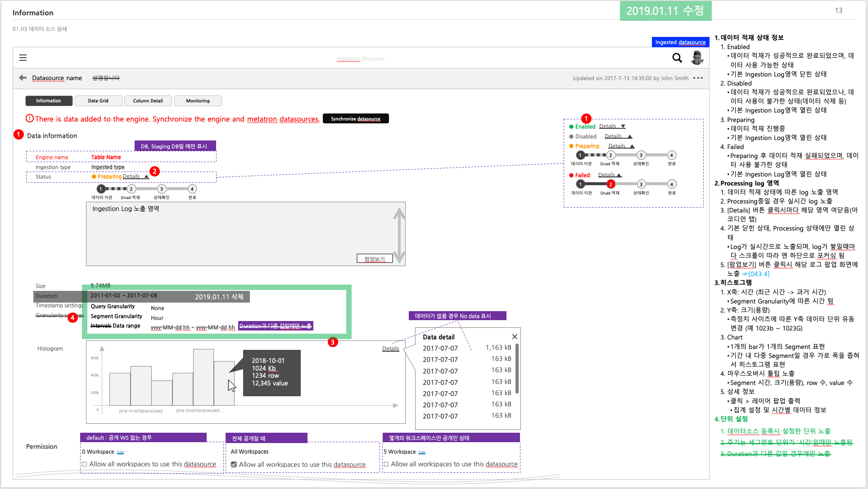
Task: Click the Segment Granularity Hour value
Action: pos(157,318)
